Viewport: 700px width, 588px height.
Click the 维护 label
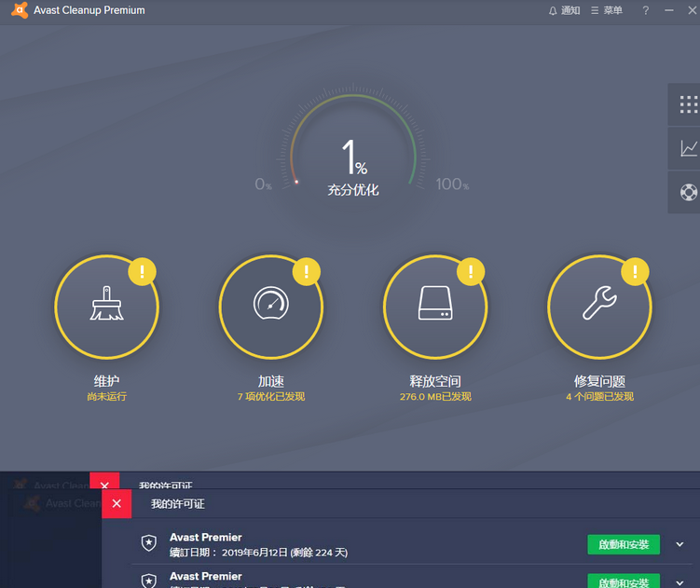click(106, 381)
